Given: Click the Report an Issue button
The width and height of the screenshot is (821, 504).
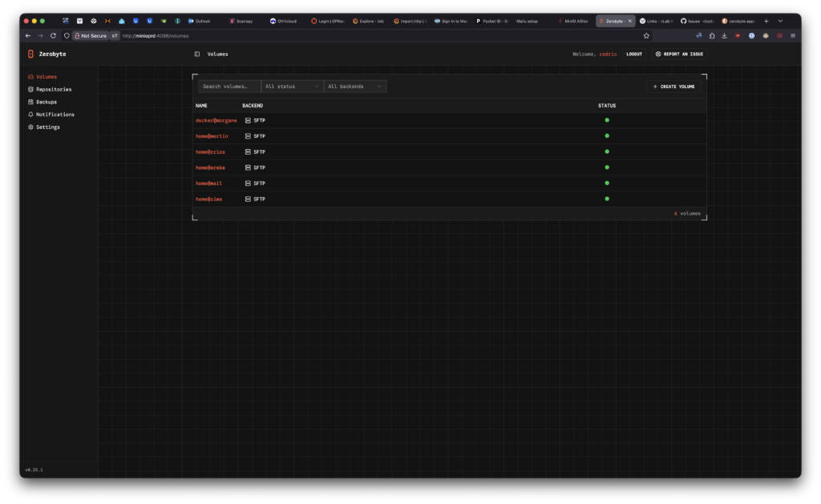Looking at the screenshot, I should click(680, 54).
